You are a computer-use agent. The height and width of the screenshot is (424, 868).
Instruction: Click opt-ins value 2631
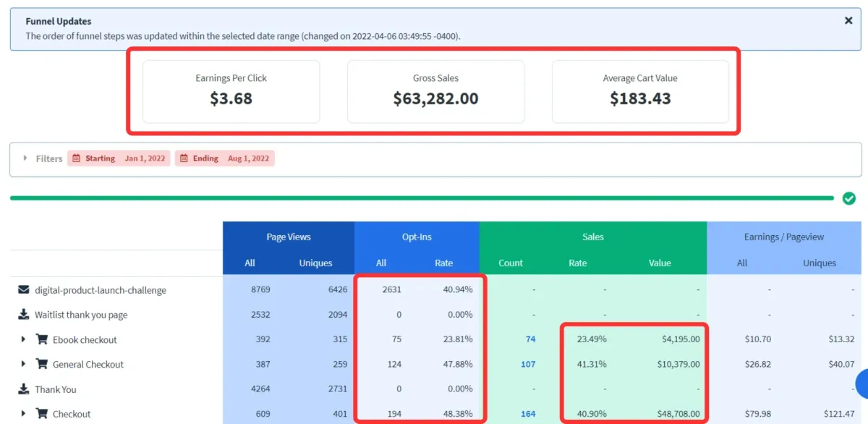(x=391, y=290)
